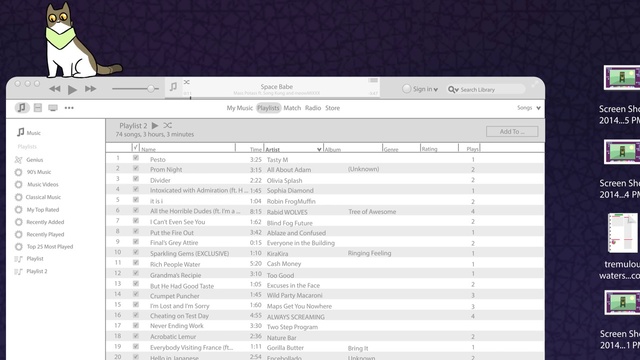Click the Add To... button
This screenshot has width=640, height=360.
(x=512, y=131)
